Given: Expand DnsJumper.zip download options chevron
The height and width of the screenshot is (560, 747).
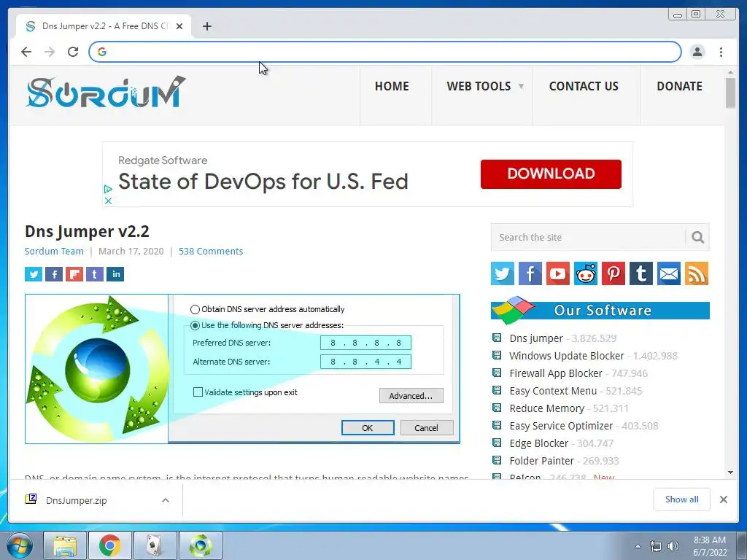Looking at the screenshot, I should [x=166, y=500].
